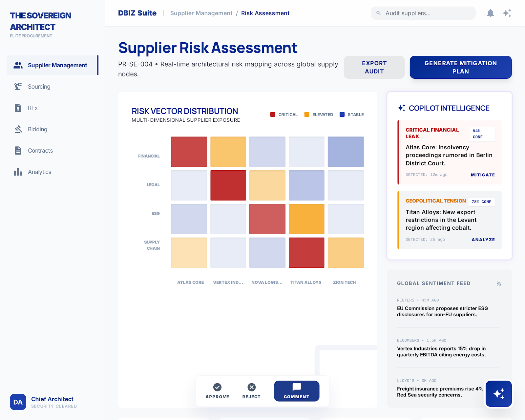
Task: Click Mitigate on Atlas Core alert
Action: point(483,175)
